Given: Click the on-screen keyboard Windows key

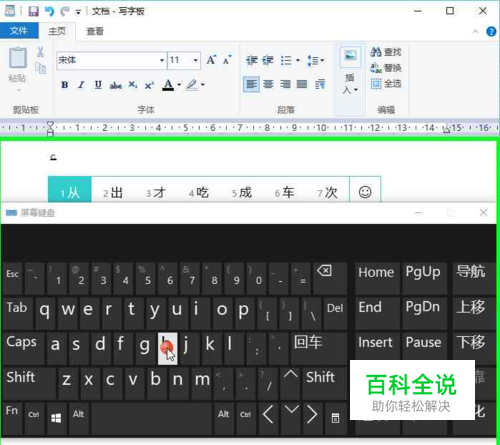Looking at the screenshot, I should click(x=56, y=418).
